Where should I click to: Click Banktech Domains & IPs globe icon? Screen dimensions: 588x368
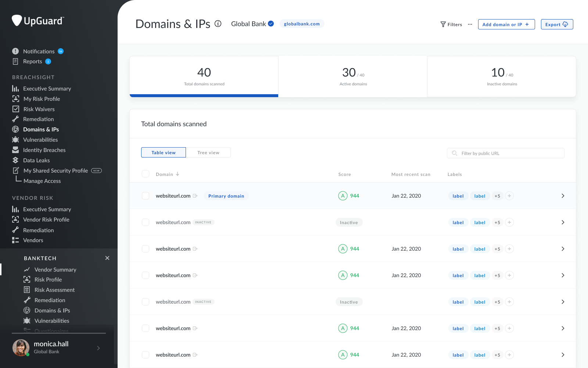coord(27,310)
